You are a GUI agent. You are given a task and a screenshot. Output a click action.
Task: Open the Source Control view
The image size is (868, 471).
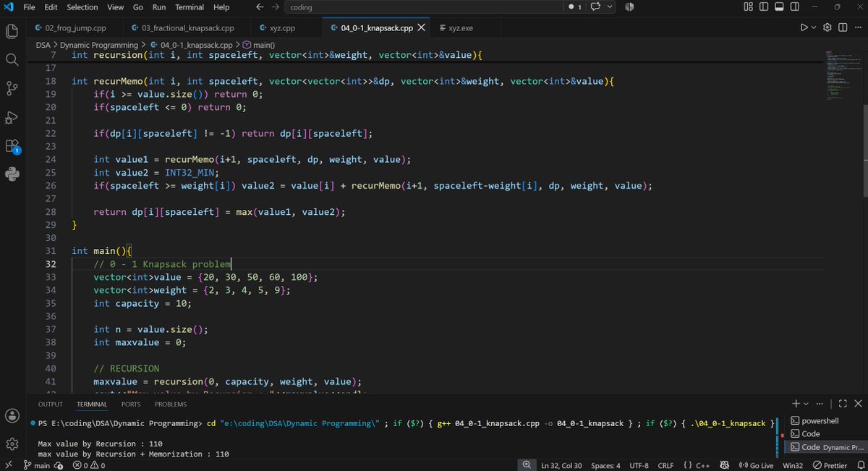coord(12,88)
